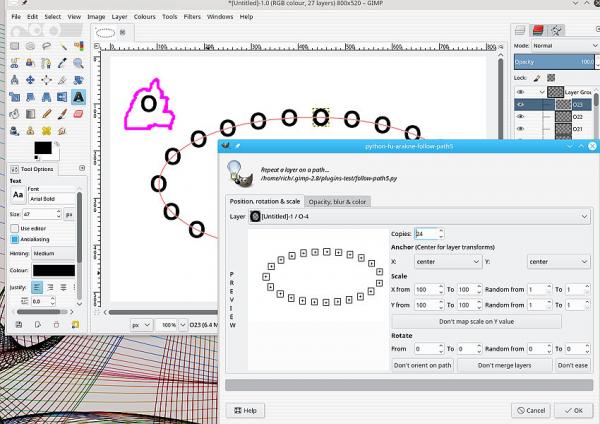
Task: Select the Fuzzy Select wand tool
Action: 62,46
